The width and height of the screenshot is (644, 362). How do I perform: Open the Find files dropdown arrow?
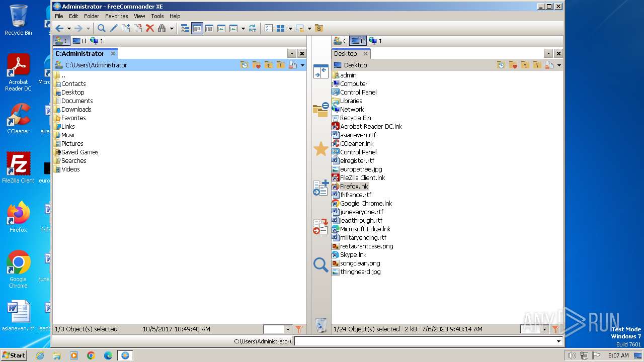click(x=172, y=29)
